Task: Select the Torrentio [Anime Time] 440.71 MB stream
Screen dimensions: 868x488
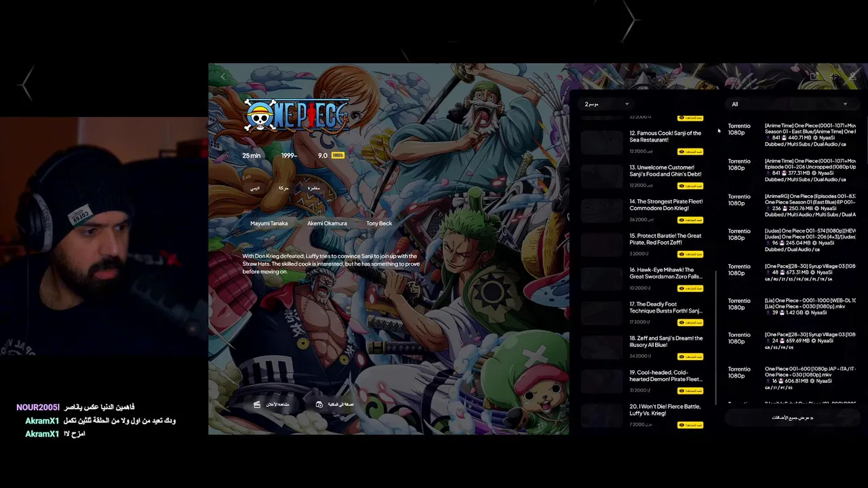Action: (792, 134)
